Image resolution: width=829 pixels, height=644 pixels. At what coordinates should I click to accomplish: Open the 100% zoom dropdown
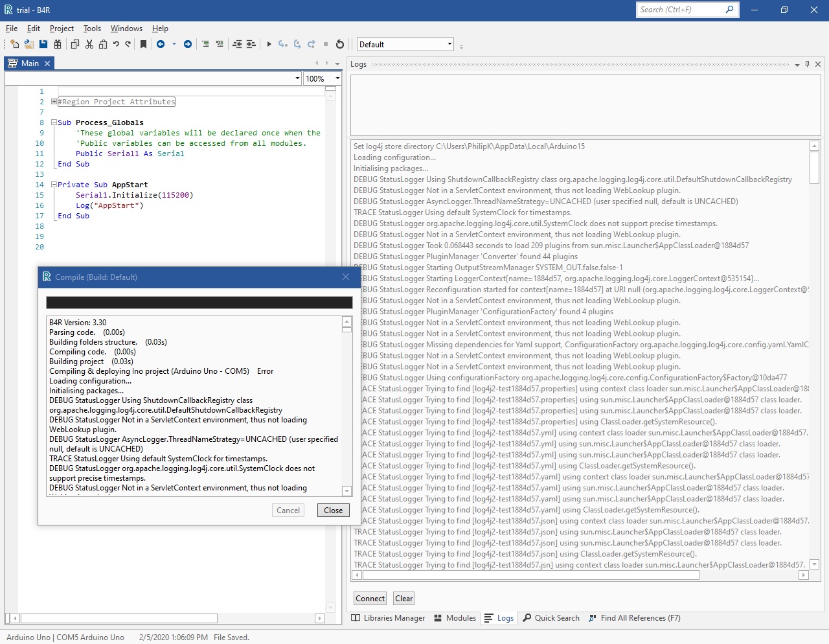tap(337, 78)
